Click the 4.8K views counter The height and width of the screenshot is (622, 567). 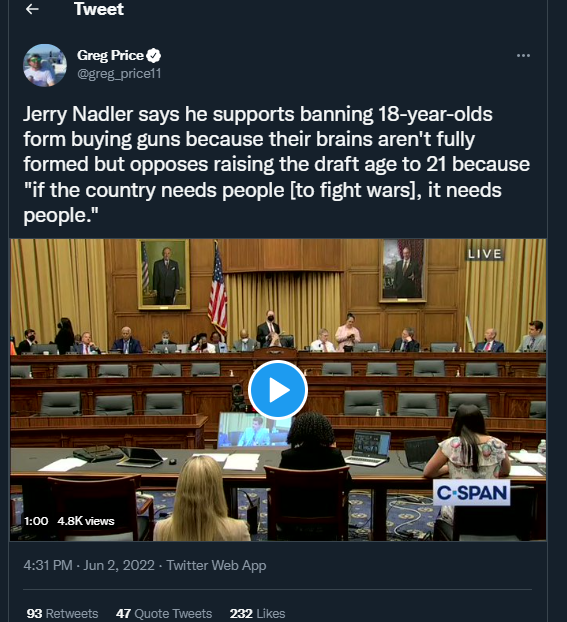tap(86, 521)
